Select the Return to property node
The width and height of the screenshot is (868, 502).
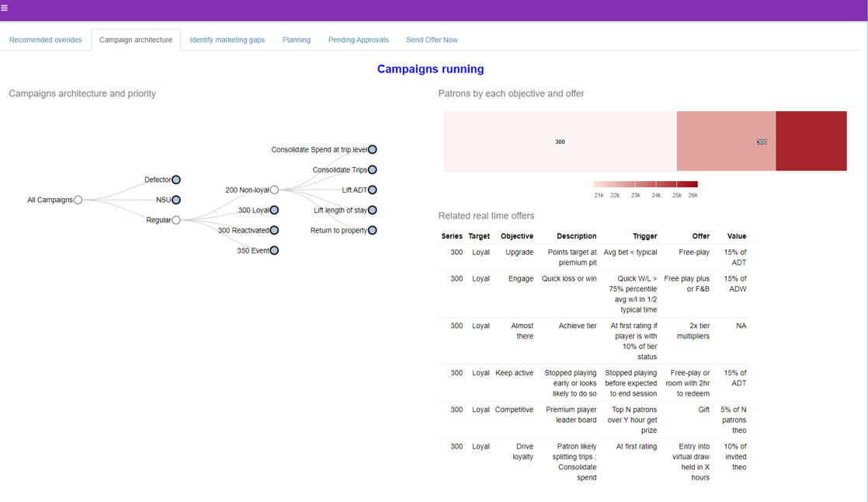click(x=373, y=231)
